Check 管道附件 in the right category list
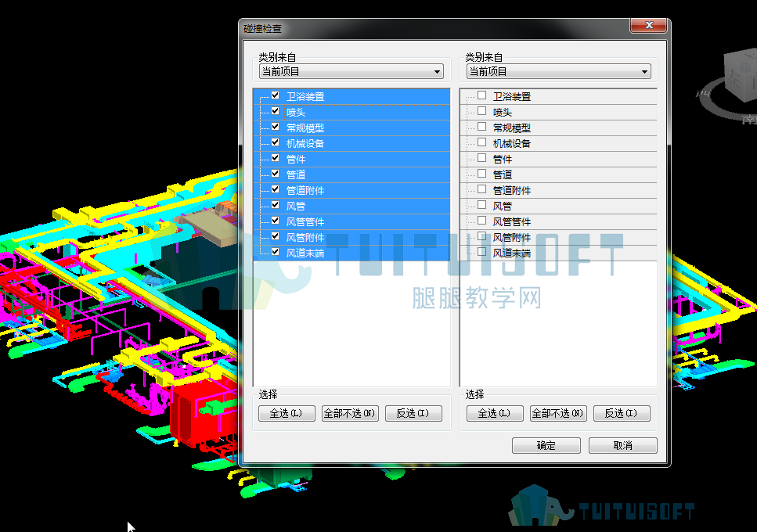 tap(481, 189)
